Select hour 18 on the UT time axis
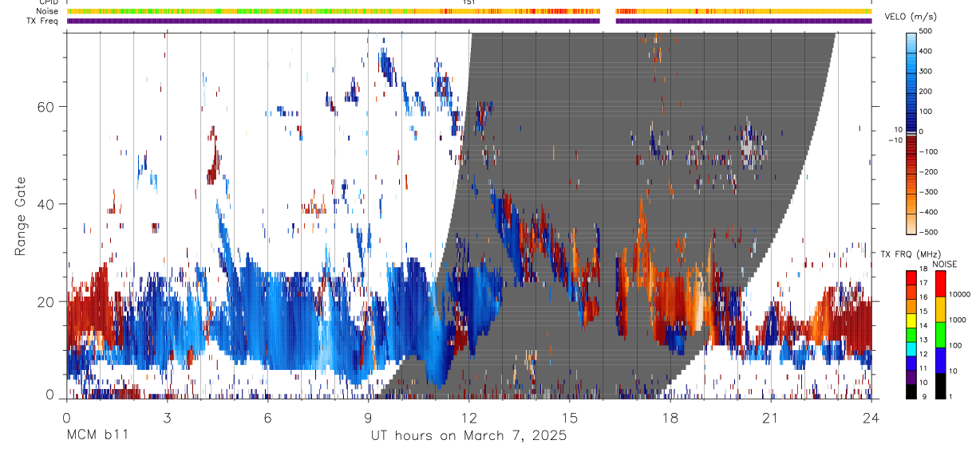The height and width of the screenshot is (452, 980). click(x=670, y=417)
